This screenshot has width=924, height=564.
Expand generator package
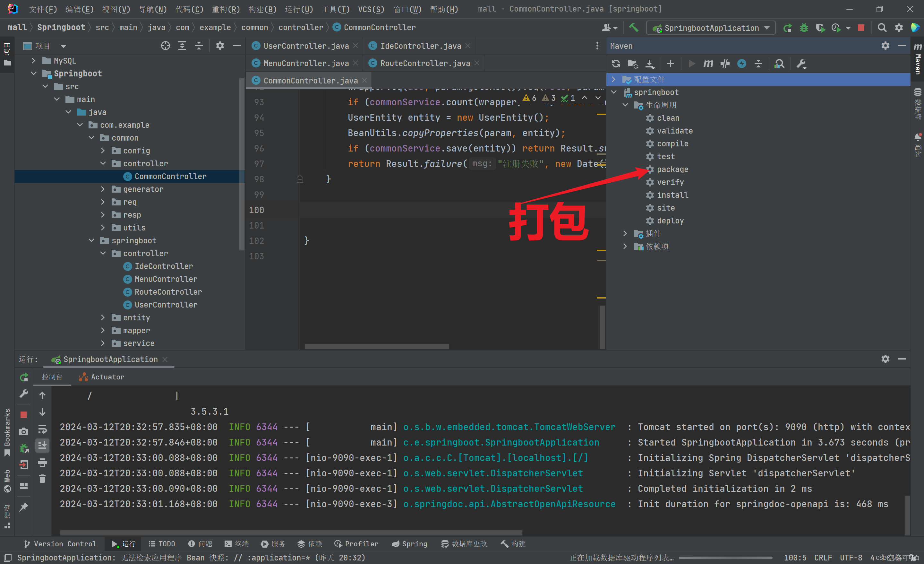(103, 189)
